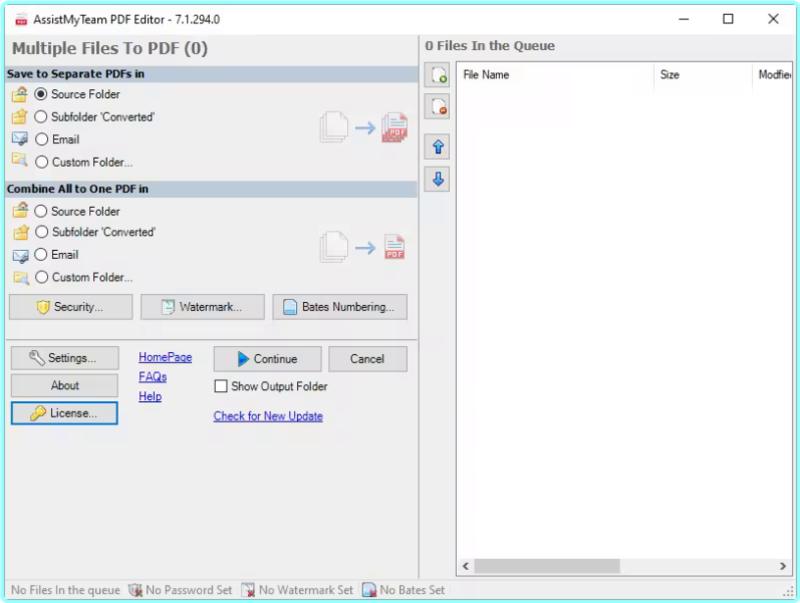Image resolution: width=800 pixels, height=603 pixels.
Task: Open the License dialog
Action: tap(64, 413)
